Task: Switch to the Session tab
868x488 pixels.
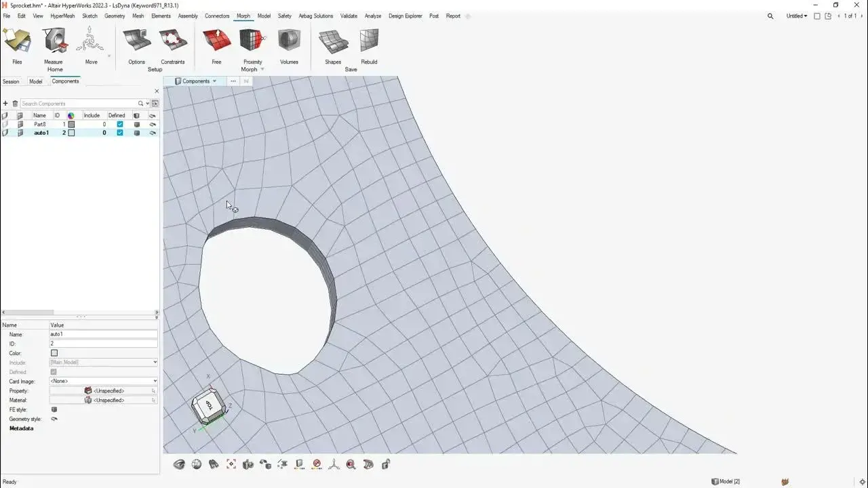Action: [x=11, y=81]
